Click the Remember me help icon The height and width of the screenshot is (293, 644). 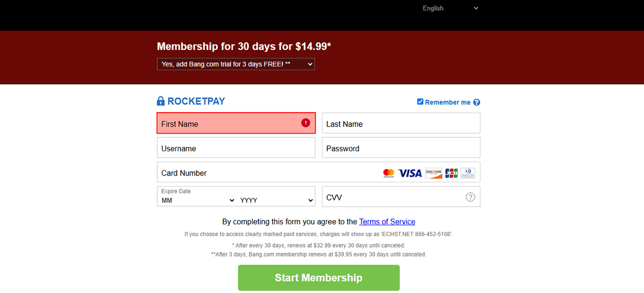[x=477, y=102]
